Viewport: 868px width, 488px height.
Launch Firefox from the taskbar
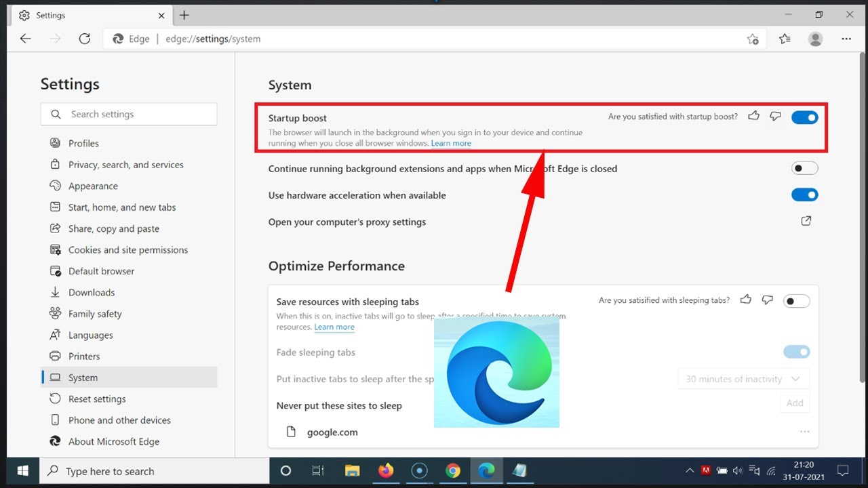coord(386,470)
